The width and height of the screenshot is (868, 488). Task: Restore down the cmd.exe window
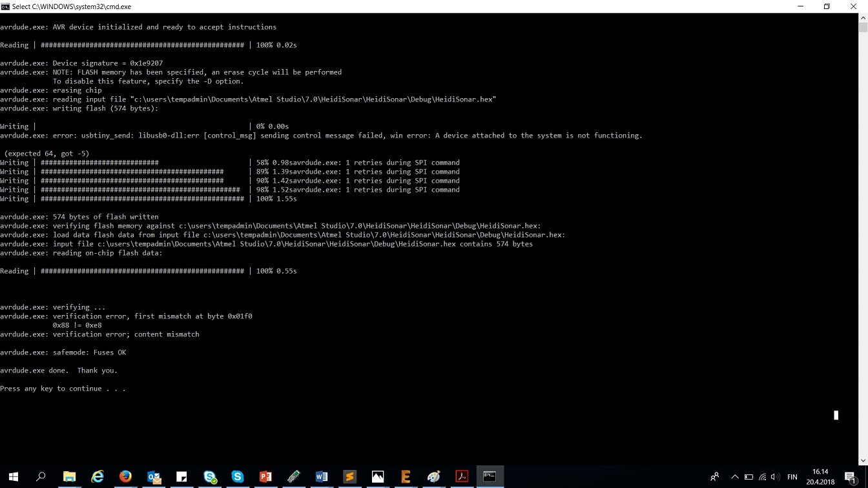pos(827,6)
